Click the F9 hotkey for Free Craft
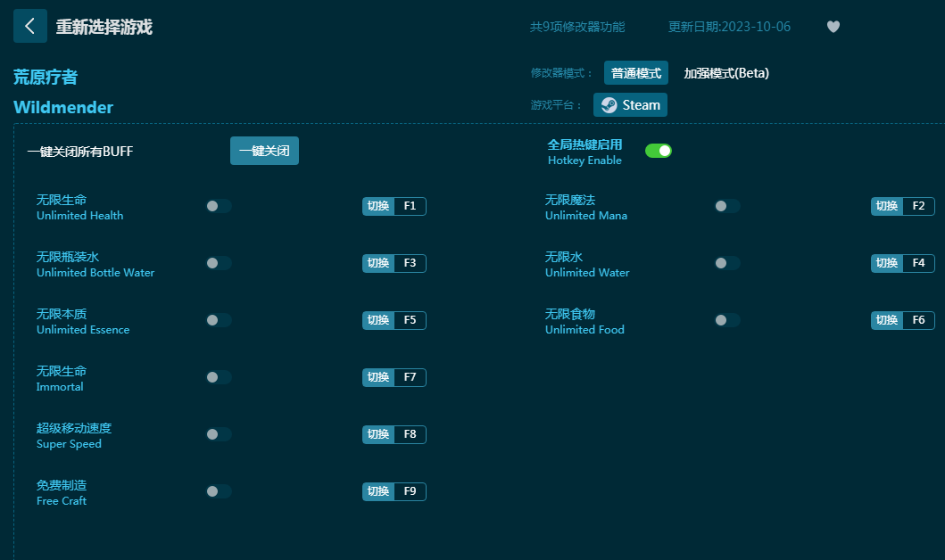945x560 pixels. 410,491
